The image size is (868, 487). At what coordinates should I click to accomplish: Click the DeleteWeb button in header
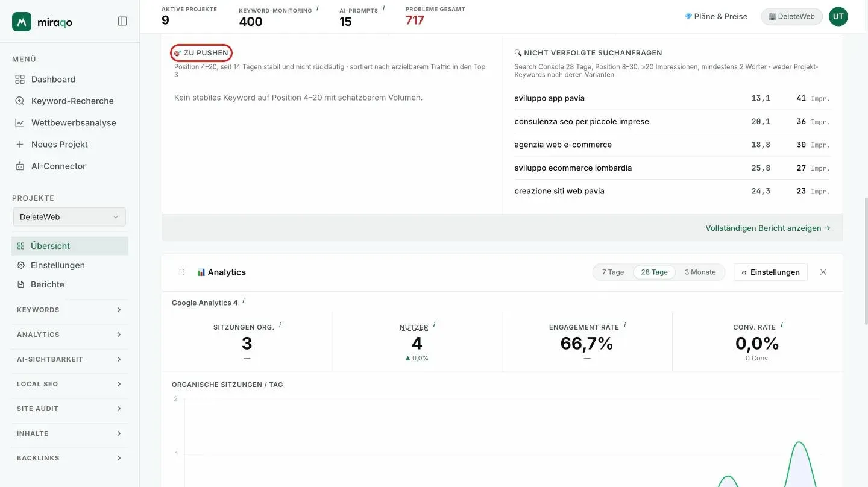pos(791,16)
